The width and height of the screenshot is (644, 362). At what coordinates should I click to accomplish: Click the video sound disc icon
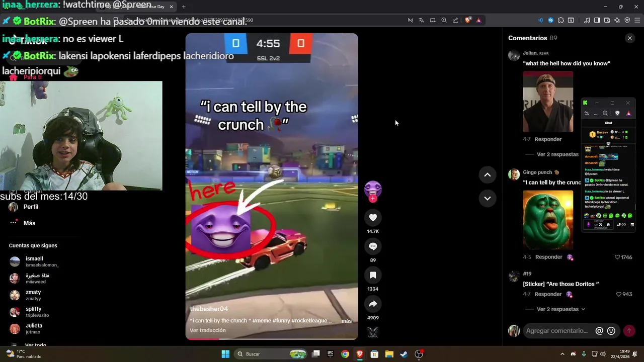[373, 332]
